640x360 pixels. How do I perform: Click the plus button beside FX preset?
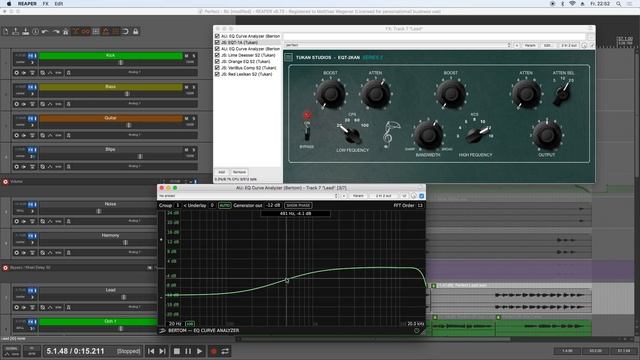click(517, 45)
